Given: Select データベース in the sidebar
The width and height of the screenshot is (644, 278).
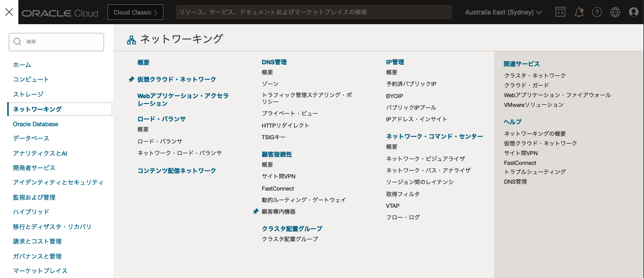Looking at the screenshot, I should coord(31,138).
